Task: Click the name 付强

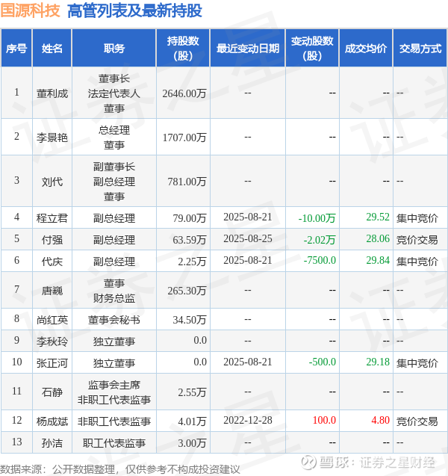Action: tap(52, 240)
